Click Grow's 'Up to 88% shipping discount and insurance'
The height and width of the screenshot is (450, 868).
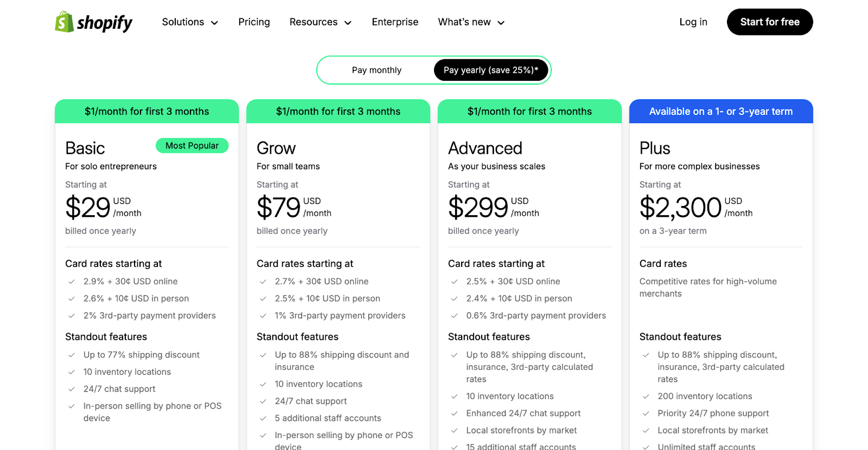tap(342, 361)
